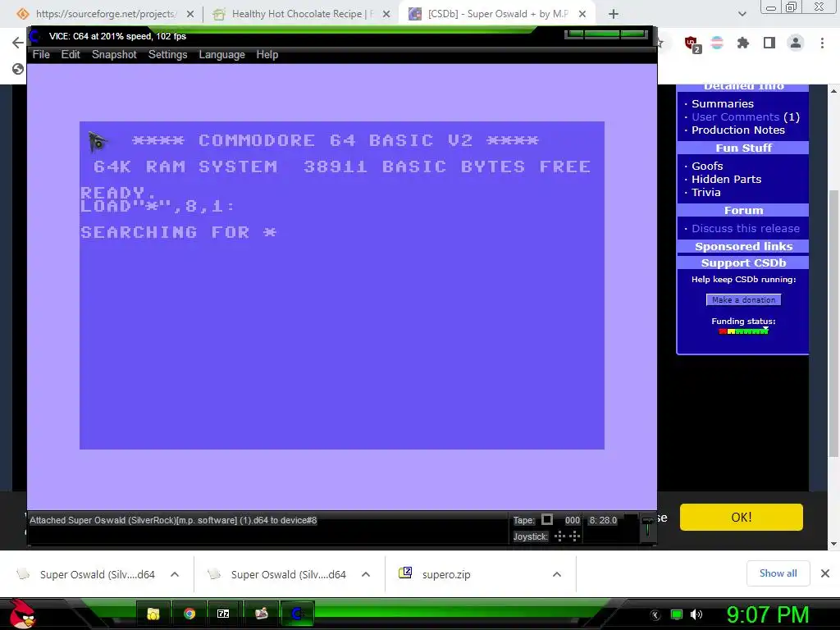
Task: Click the VICE app icon in title bar
Action: point(35,36)
